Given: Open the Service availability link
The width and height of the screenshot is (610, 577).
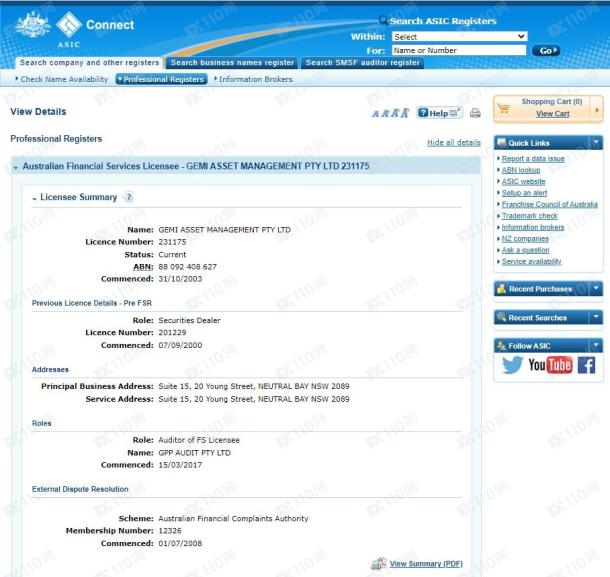Looking at the screenshot, I should [x=531, y=261].
